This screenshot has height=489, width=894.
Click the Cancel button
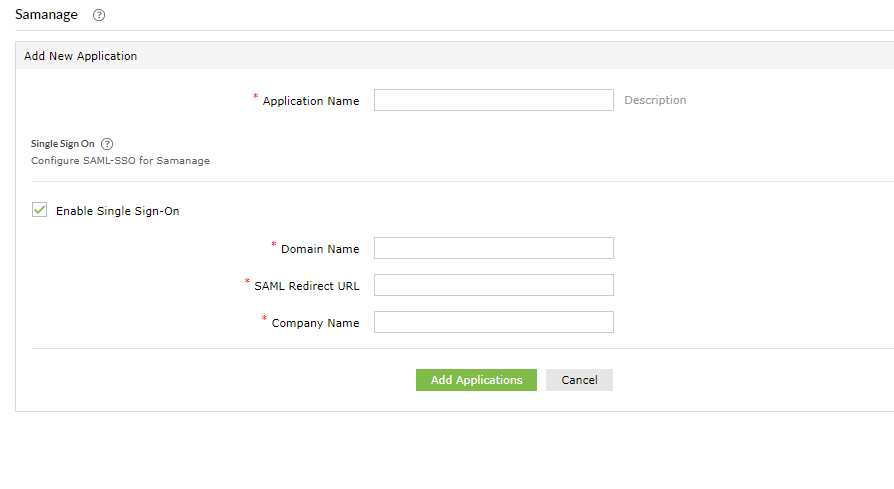pos(579,380)
